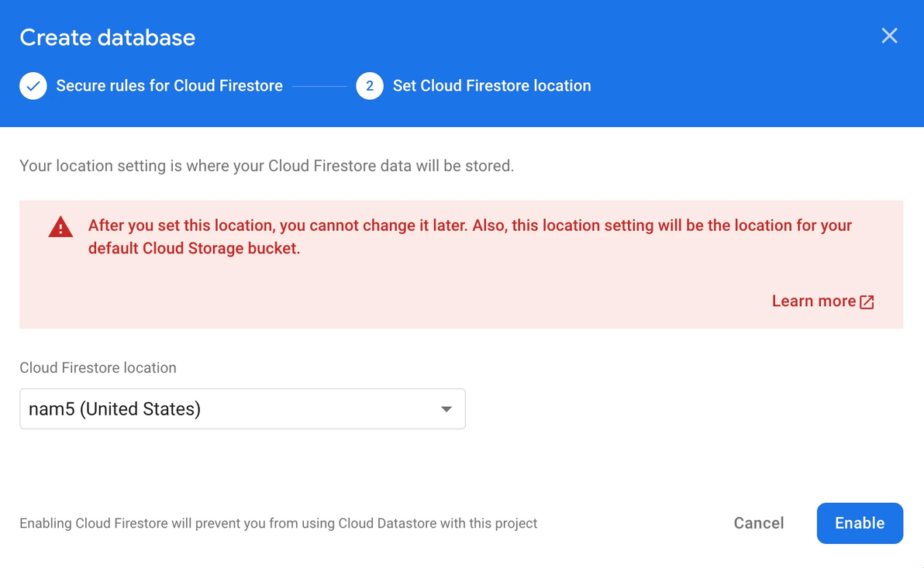Click the Create database heading

tap(108, 37)
